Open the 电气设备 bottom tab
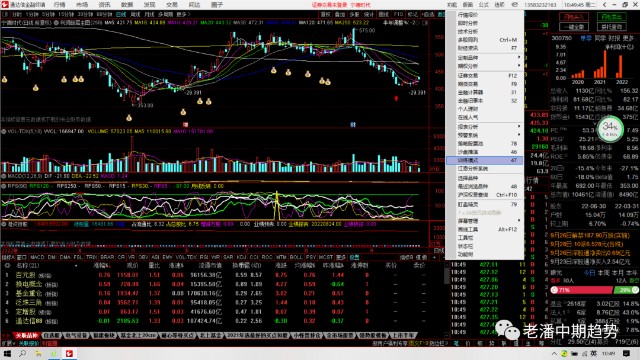This screenshot has width=640, height=360. (76, 336)
